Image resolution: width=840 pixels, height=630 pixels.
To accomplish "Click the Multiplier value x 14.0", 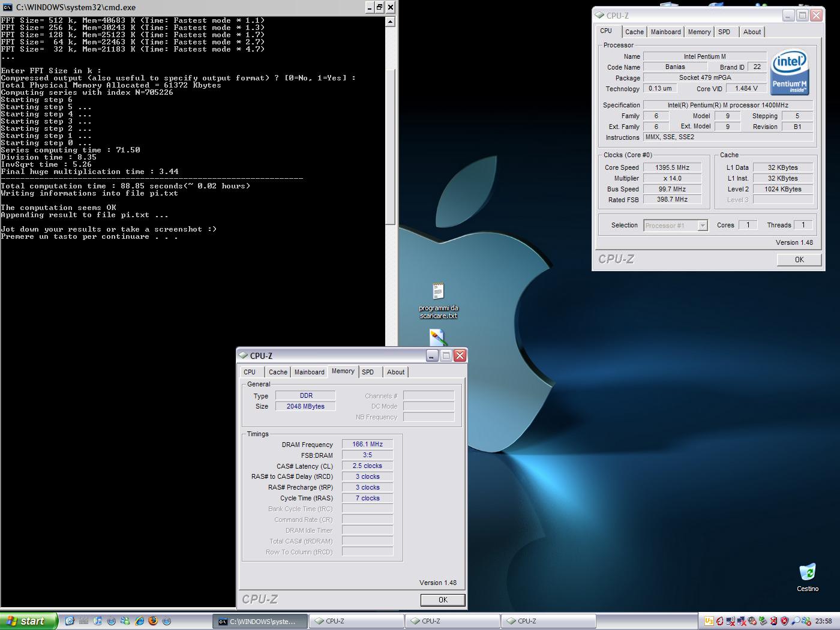I will click(672, 178).
